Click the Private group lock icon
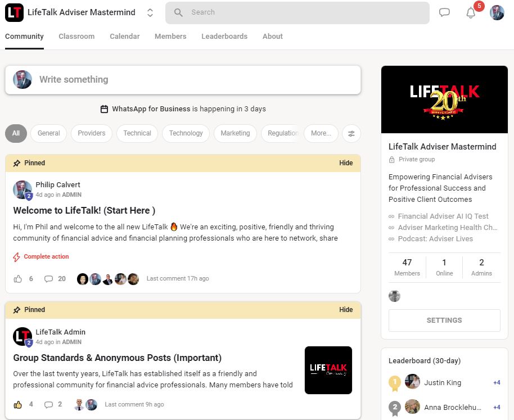Image resolution: width=514 pixels, height=420 pixels. pos(392,160)
